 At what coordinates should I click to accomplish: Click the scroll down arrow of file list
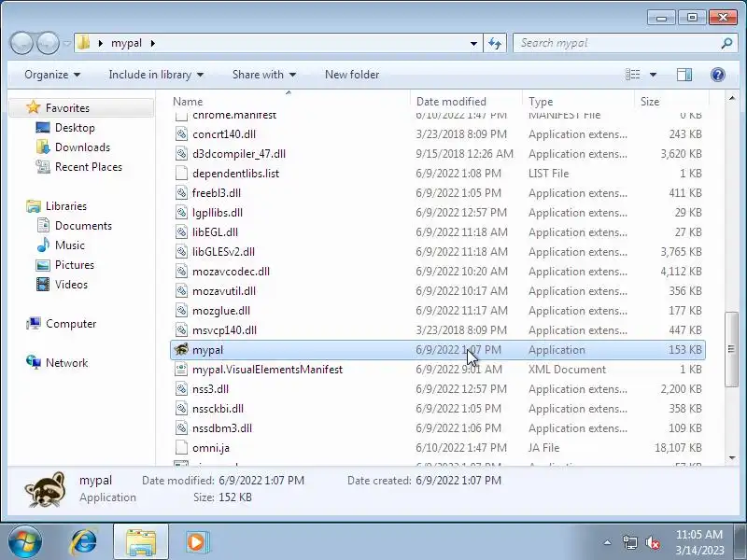(x=732, y=457)
